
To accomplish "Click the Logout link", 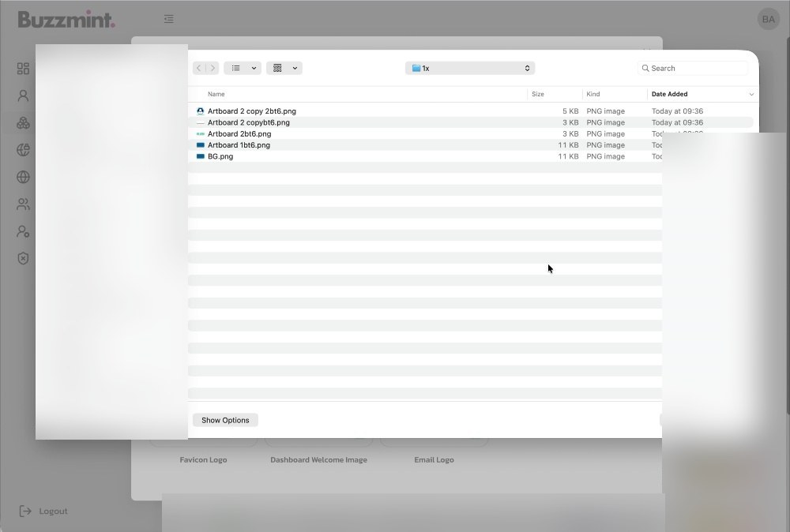I will pyautogui.click(x=53, y=511).
